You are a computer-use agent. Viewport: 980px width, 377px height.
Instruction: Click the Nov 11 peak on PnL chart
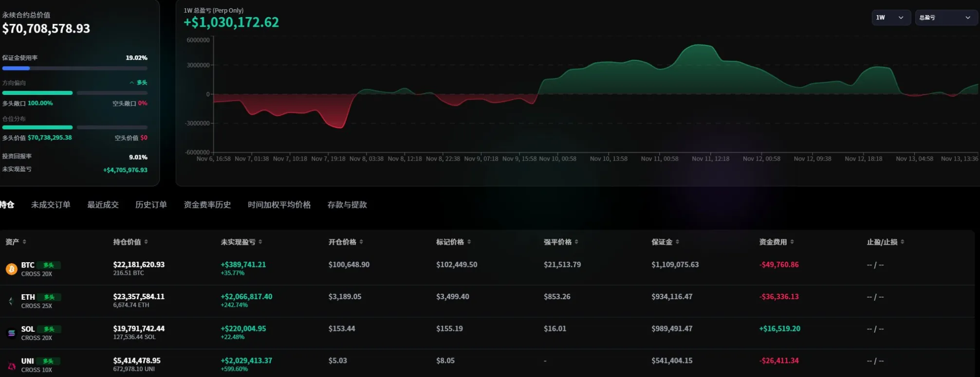pyautogui.click(x=699, y=45)
